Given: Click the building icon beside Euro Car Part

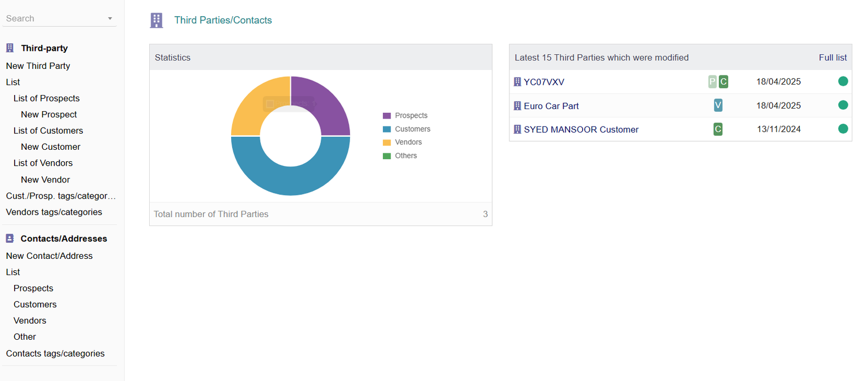Looking at the screenshot, I should [517, 106].
